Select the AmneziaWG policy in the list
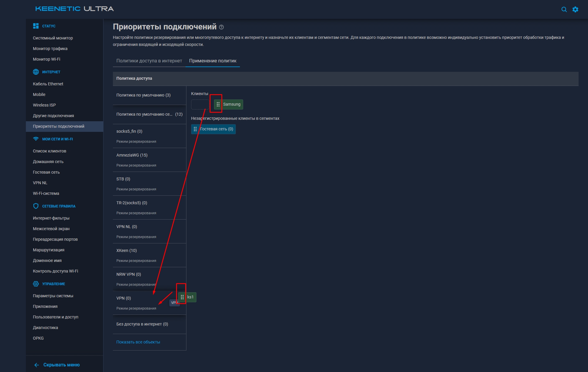Viewport: 588px width, 372px height. tap(132, 155)
